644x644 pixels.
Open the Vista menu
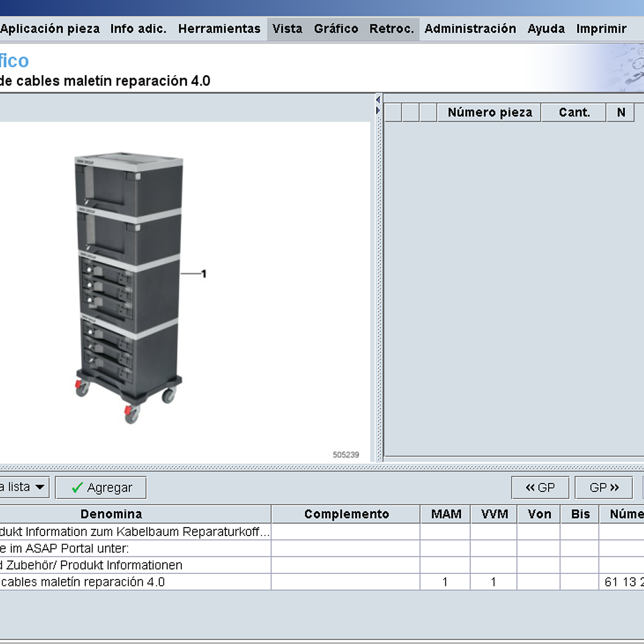(x=287, y=29)
